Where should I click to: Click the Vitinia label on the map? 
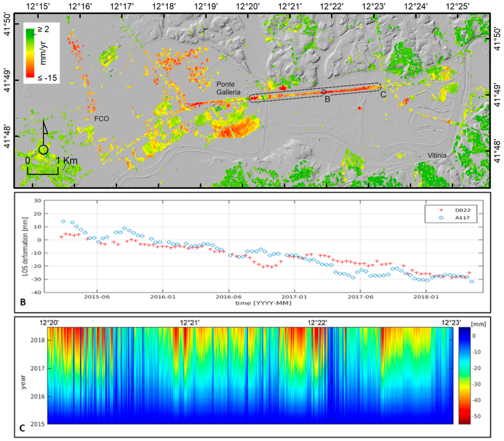437,155
